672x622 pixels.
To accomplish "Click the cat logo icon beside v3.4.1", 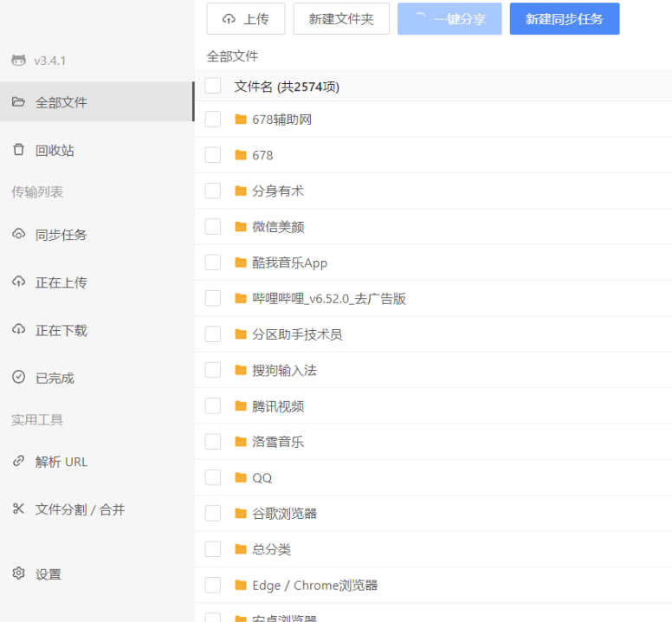I will [x=18, y=61].
